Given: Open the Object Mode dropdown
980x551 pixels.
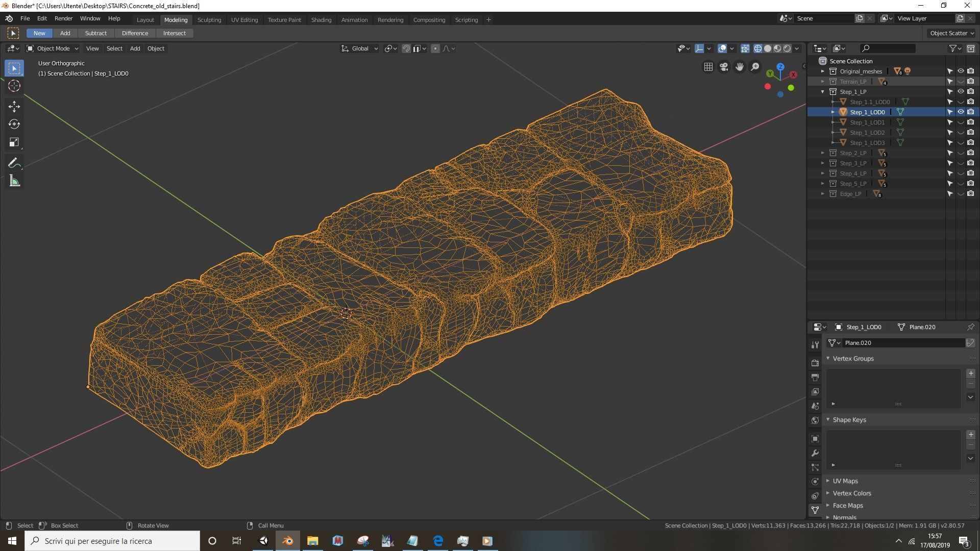Looking at the screenshot, I should (53, 48).
